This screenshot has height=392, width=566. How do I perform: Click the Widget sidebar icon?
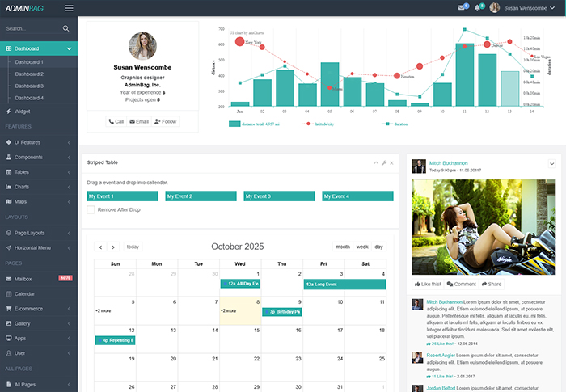tap(8, 112)
